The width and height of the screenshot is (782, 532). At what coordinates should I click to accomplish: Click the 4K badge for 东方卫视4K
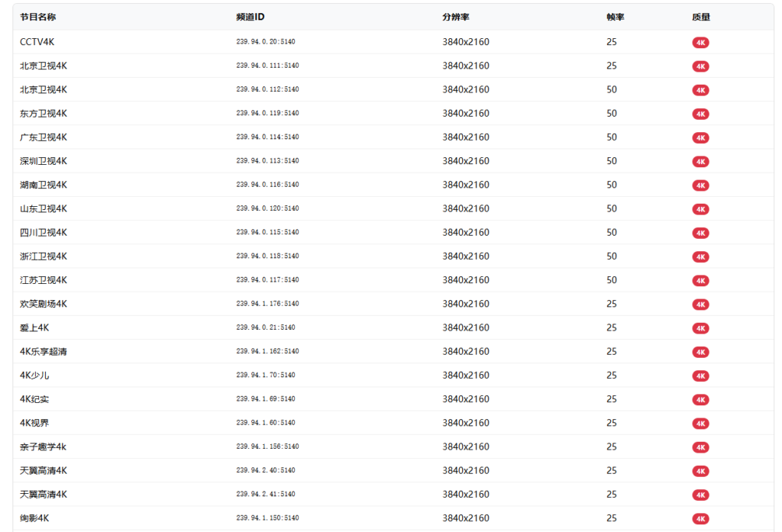(700, 114)
